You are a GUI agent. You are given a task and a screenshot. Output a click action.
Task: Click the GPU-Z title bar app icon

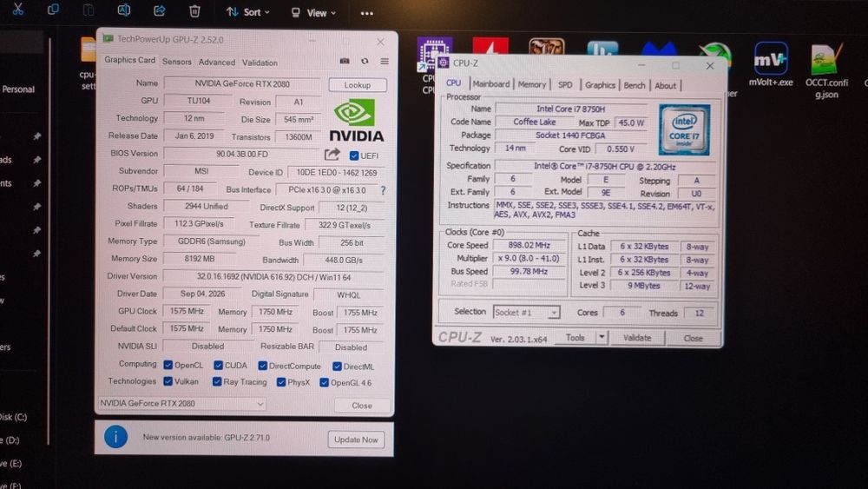click(x=108, y=38)
